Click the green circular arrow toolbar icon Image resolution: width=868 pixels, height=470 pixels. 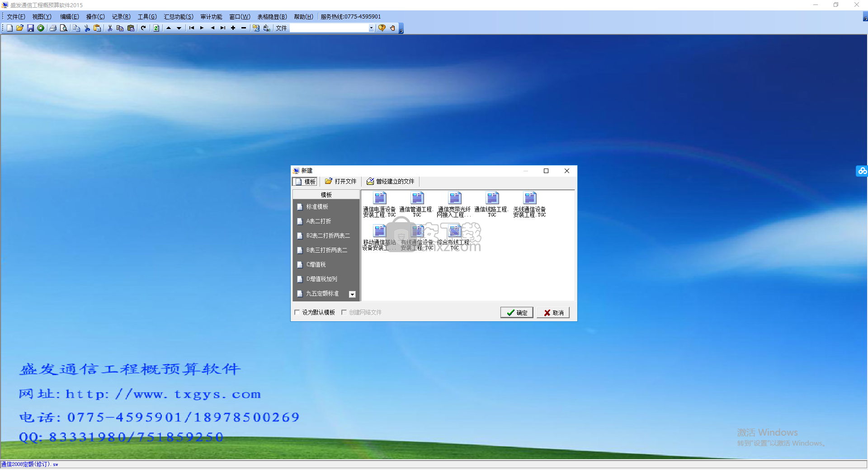(41, 28)
